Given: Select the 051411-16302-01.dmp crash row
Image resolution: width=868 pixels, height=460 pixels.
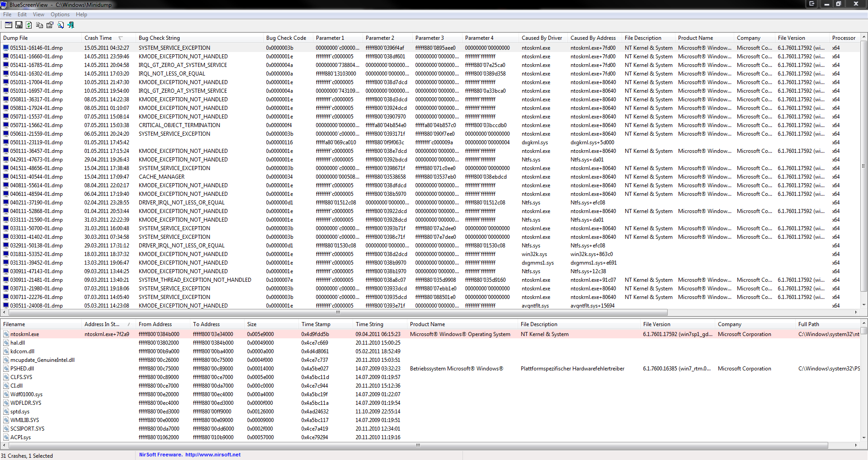Looking at the screenshot, I should tap(430, 74).
